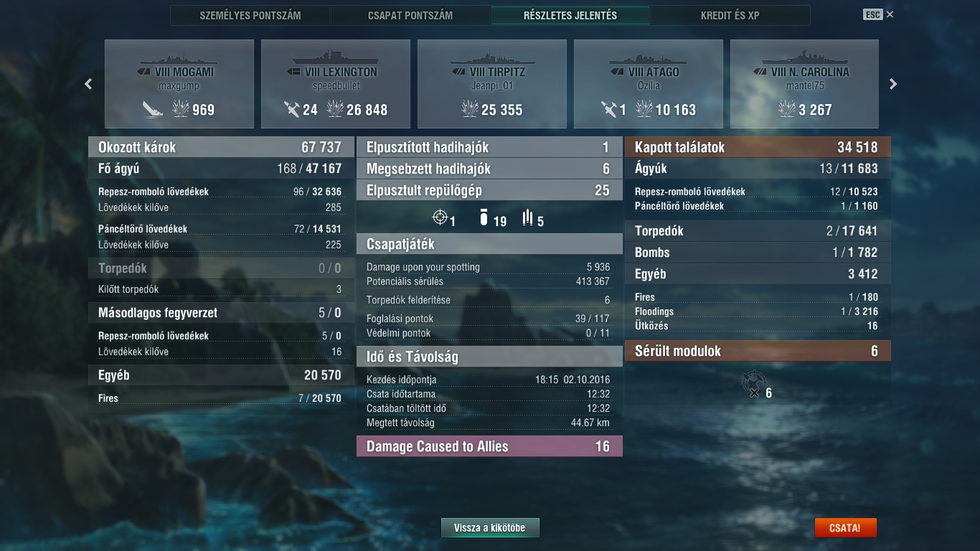This screenshot has height=551, width=980.
Task: Open the Kredit és XP tab
Action: pos(730,15)
